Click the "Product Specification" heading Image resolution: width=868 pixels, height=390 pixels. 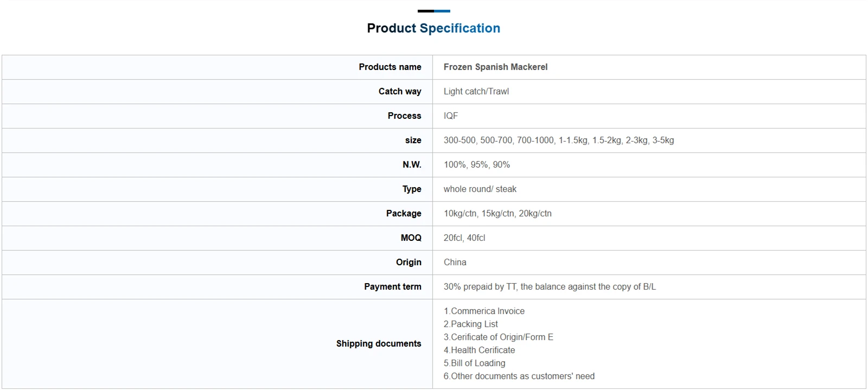click(x=433, y=28)
